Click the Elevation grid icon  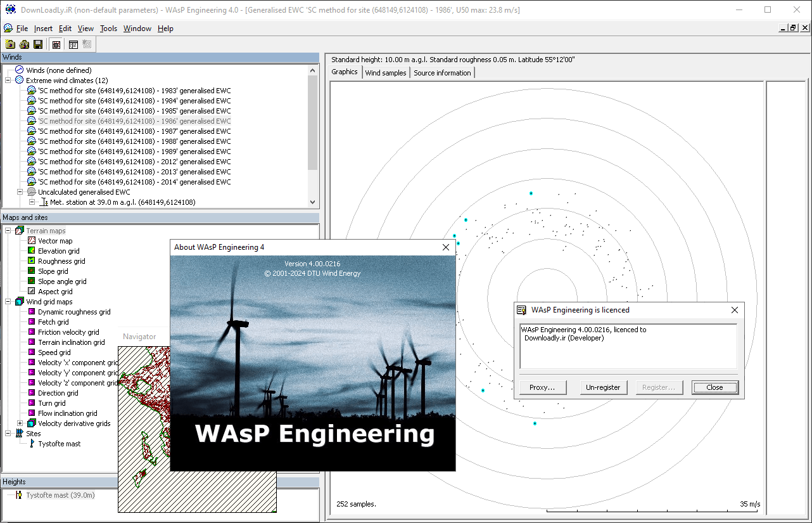32,251
